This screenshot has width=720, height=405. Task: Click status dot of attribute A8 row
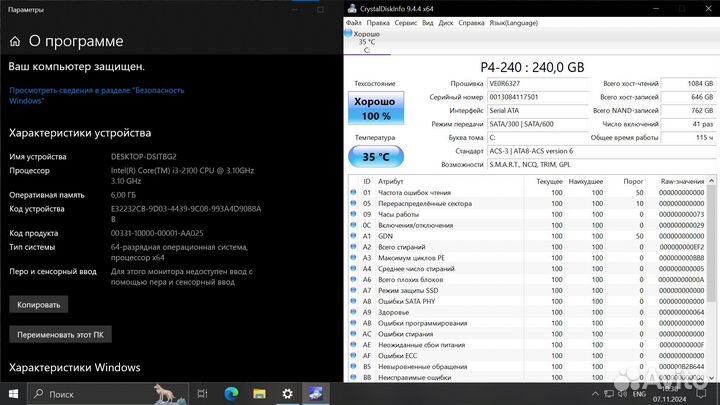(x=353, y=301)
